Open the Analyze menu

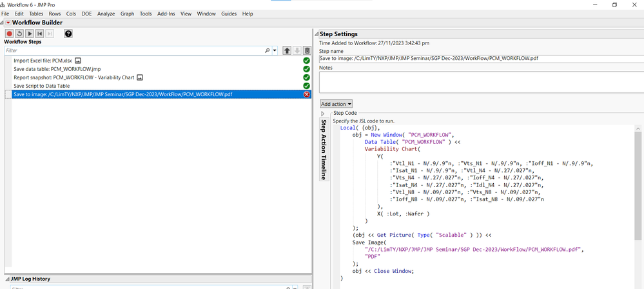(106, 14)
